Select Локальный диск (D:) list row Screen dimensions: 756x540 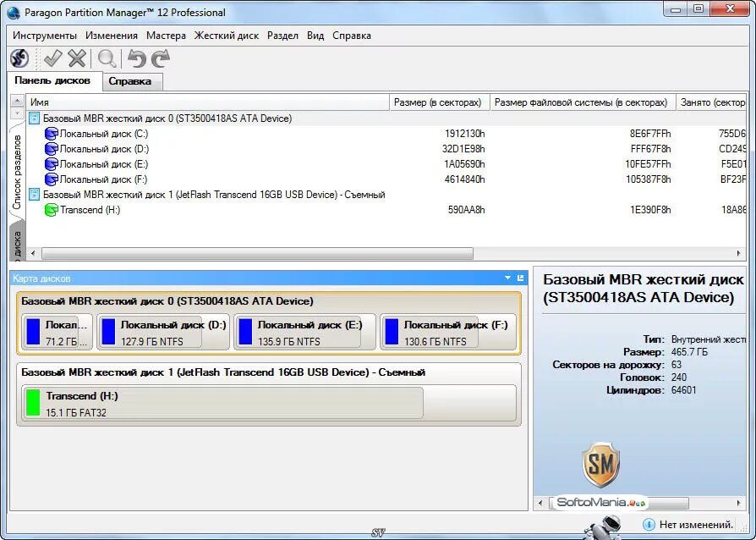tap(386, 149)
